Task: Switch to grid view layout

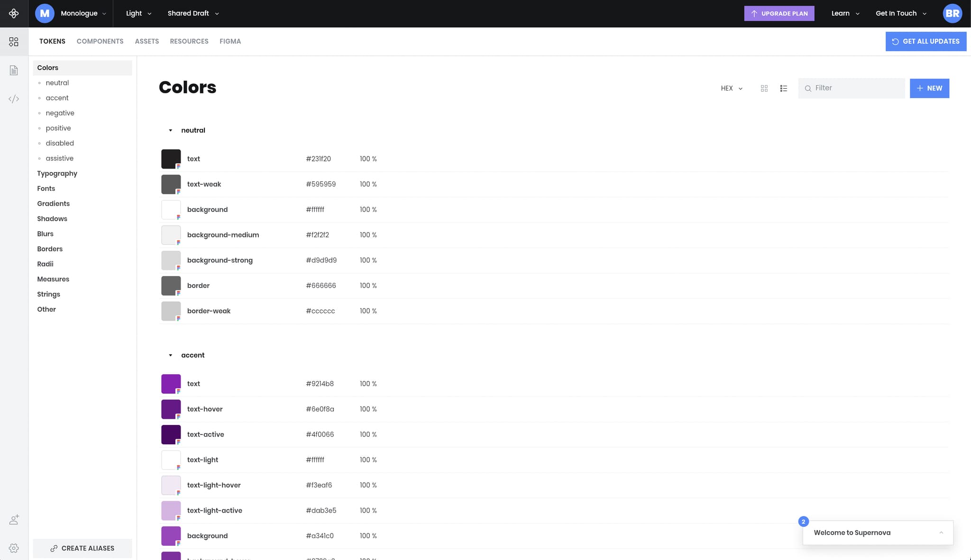Action: click(764, 89)
